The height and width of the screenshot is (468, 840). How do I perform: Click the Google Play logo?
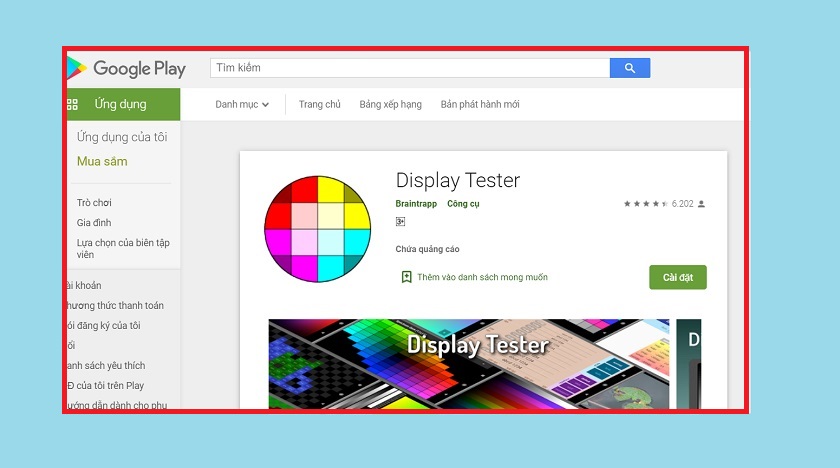126,69
